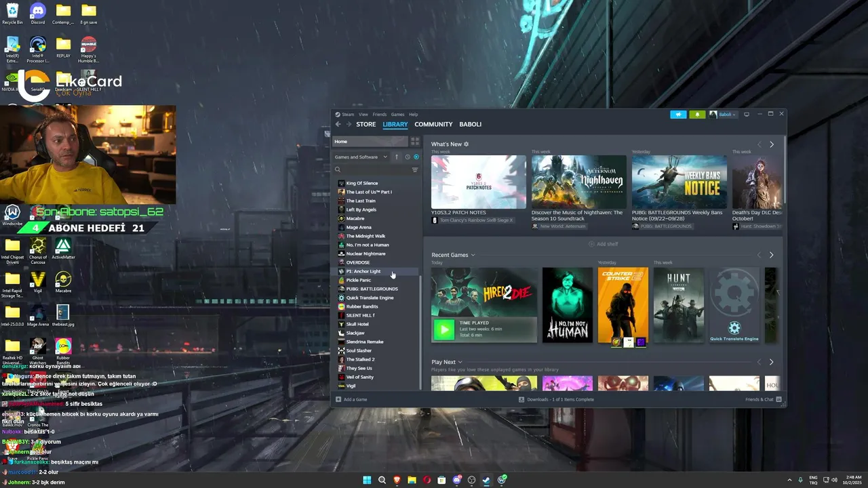Viewport: 868px width, 488px height.
Task: Open the Steam announcements megaphone button
Action: tap(678, 115)
